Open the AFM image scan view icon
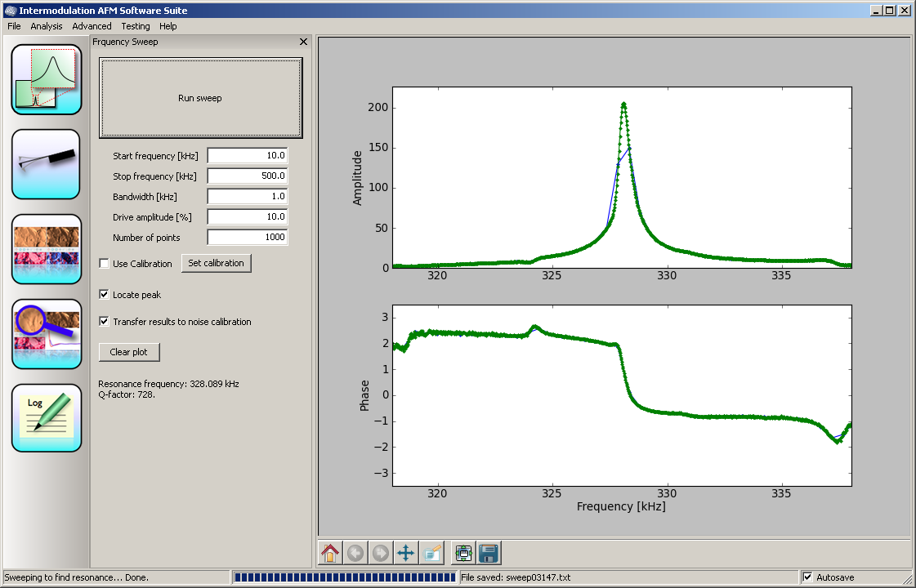This screenshot has width=916, height=588. 46,249
